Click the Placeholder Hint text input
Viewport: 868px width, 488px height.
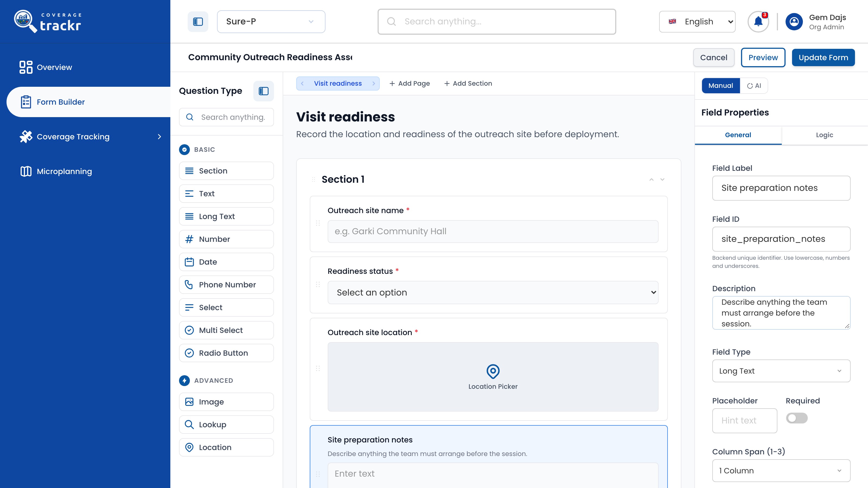[744, 421]
